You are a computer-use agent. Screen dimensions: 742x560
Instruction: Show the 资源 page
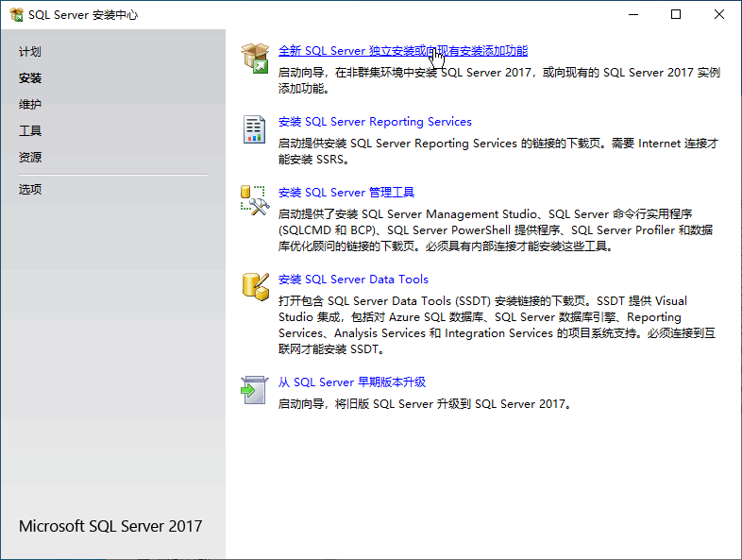coord(30,158)
